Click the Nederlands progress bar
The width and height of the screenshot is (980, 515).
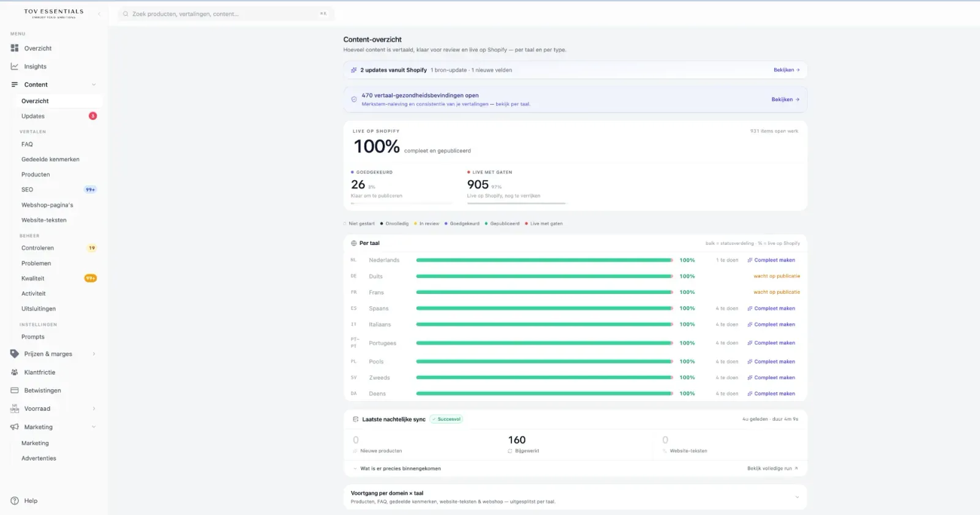coord(545,260)
